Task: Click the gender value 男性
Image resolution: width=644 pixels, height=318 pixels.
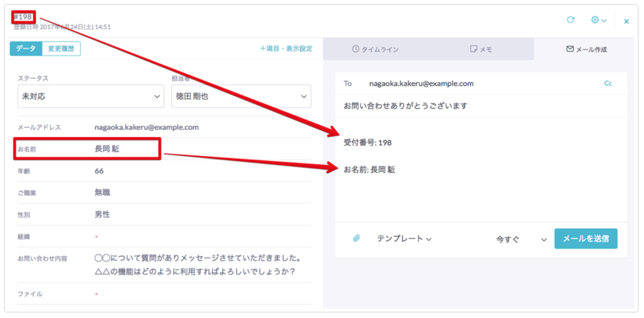Action: point(102,214)
